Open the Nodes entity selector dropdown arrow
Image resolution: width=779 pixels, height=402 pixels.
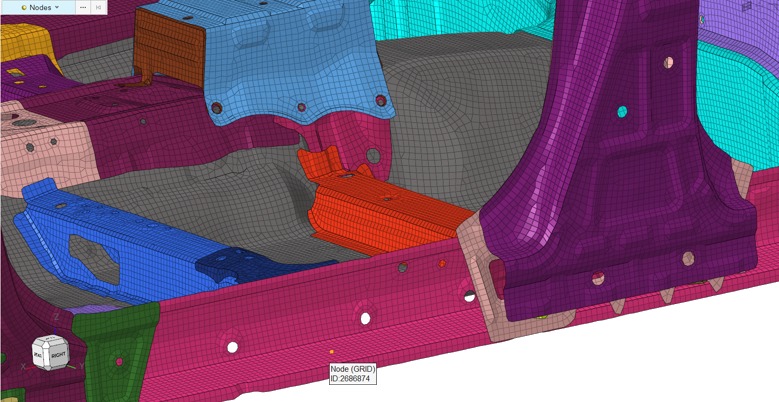tap(57, 8)
